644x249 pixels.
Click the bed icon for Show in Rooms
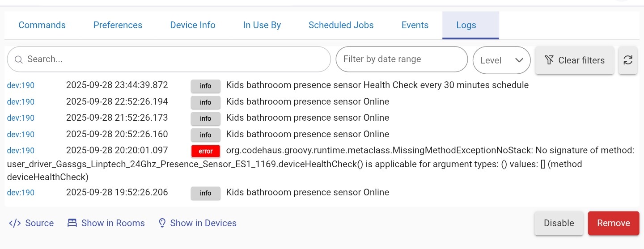(x=72, y=223)
